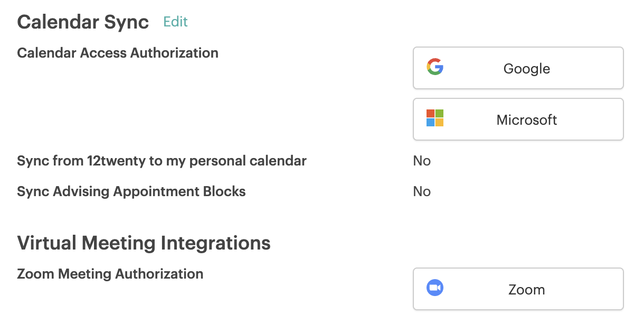Click the word 'Google' in its button
Screen dimensions: 644x332
(527, 69)
